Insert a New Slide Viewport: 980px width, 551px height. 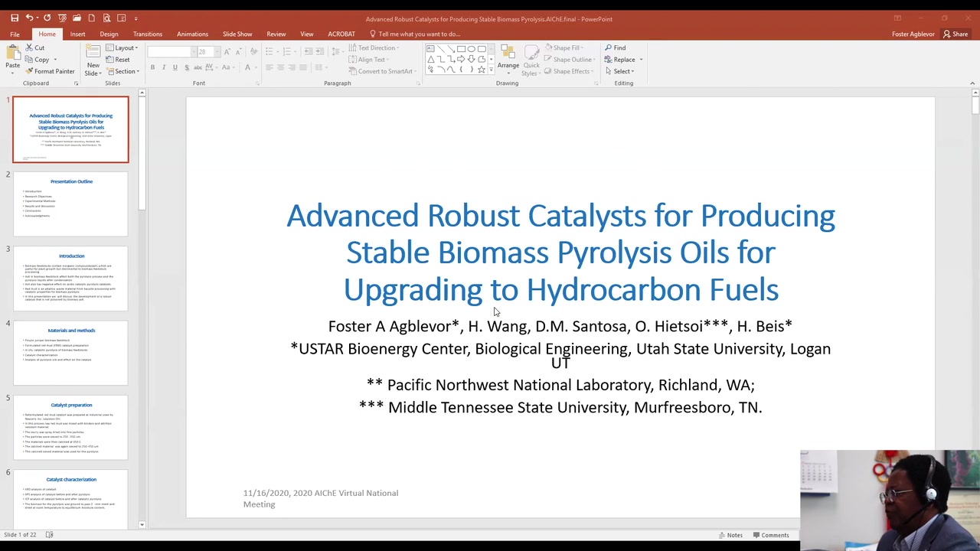(93, 60)
